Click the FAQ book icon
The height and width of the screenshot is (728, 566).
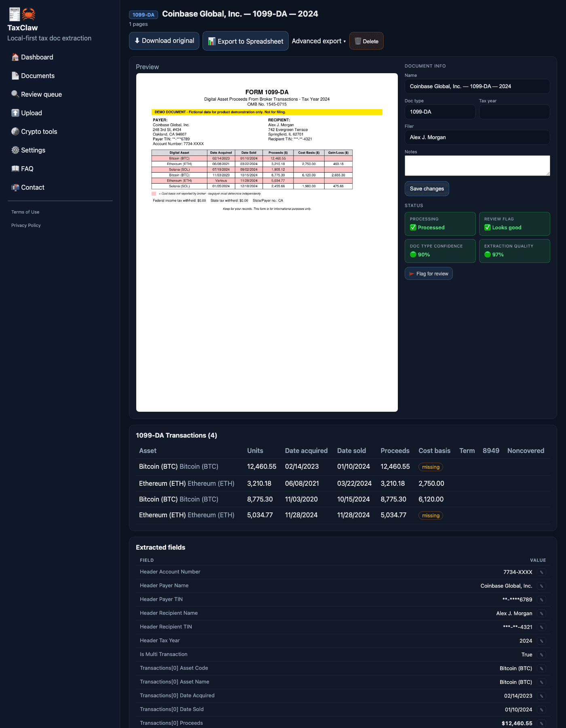click(x=15, y=169)
